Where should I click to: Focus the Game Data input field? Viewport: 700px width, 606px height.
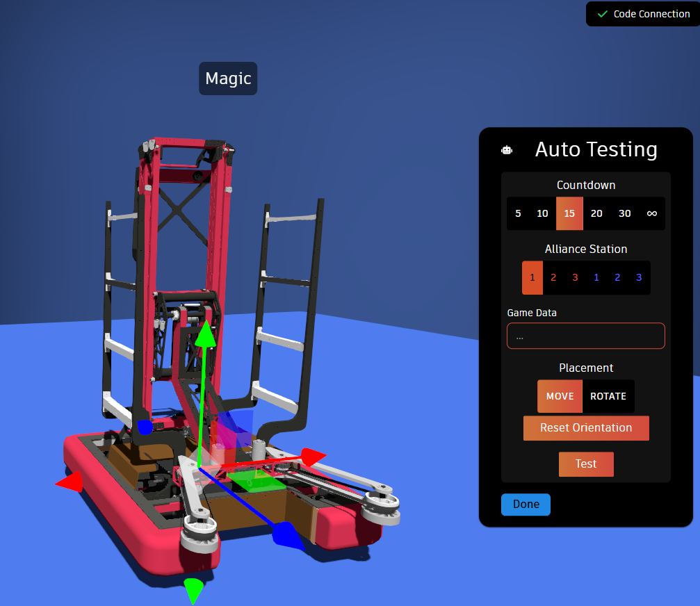(x=585, y=336)
